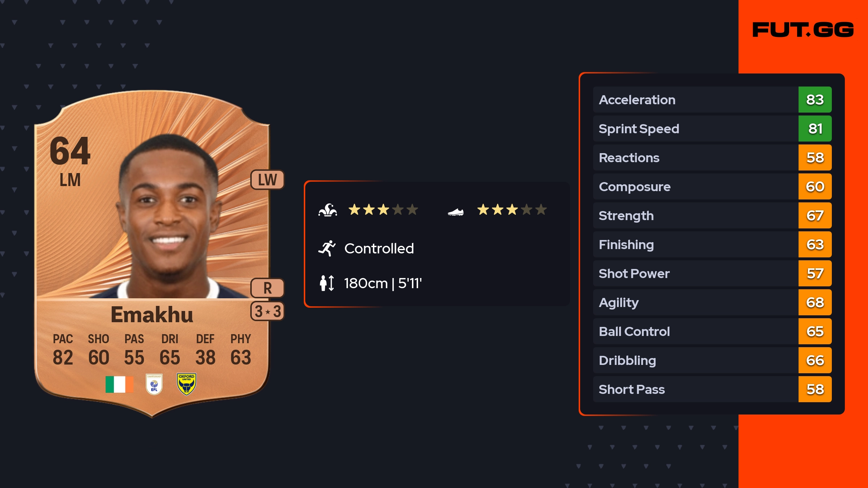Select the Ball Control stat row
868x488 pixels.
coord(694,331)
